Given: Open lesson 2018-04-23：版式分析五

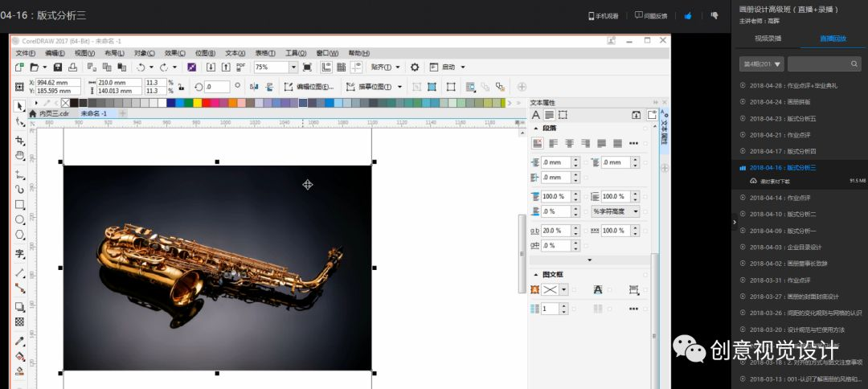Looking at the screenshot, I should (x=783, y=118).
